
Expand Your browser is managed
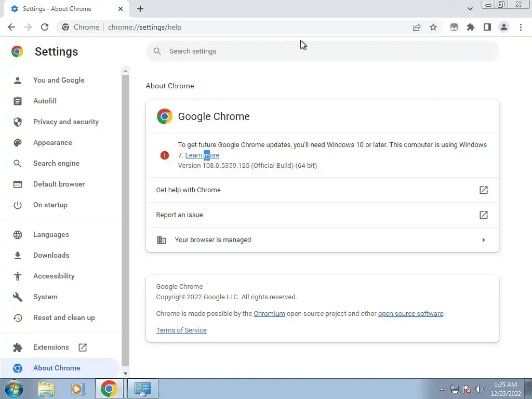pyautogui.click(x=322, y=240)
